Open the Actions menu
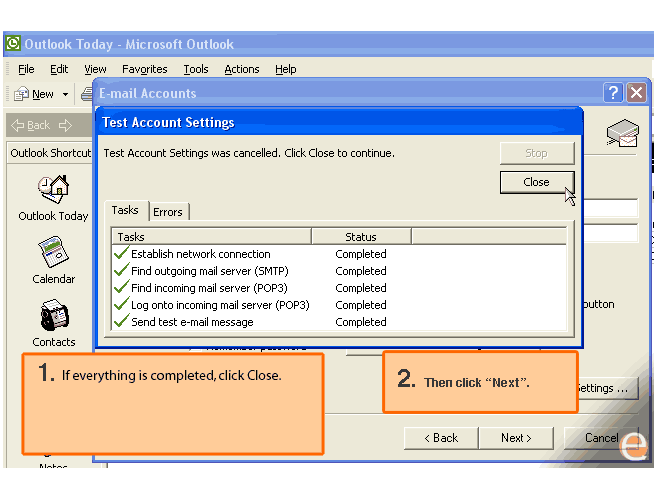Viewport: 657px width, 500px height. (x=242, y=69)
